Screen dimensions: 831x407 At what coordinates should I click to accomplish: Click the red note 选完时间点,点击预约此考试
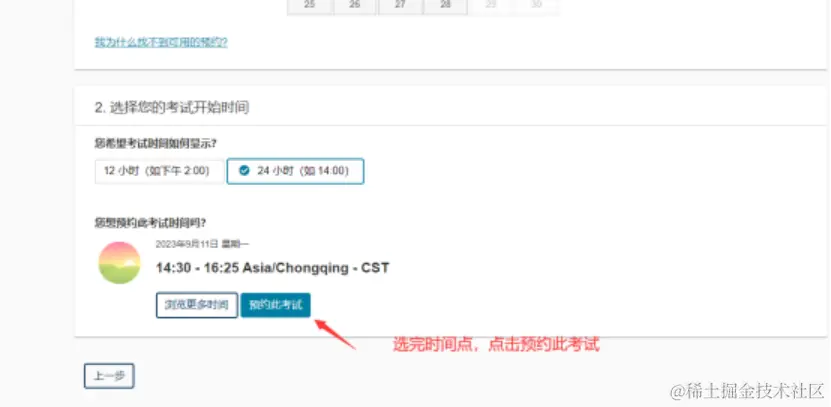pyautogui.click(x=496, y=344)
